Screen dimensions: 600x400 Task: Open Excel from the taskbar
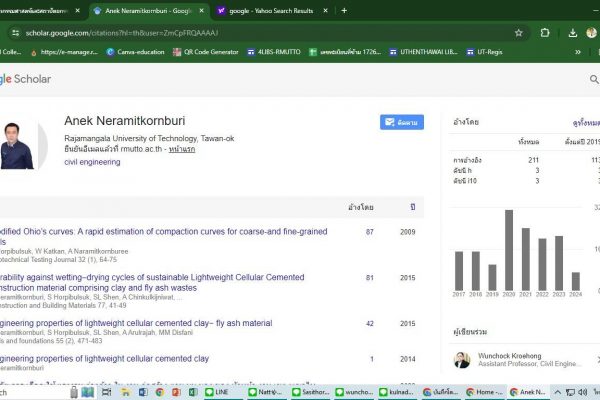coord(193,392)
